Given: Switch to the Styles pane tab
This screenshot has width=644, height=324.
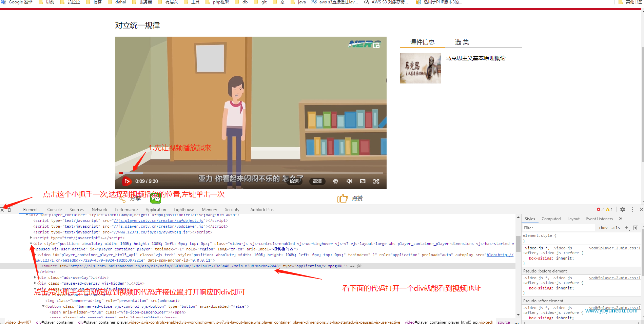Looking at the screenshot, I should click(x=530, y=219).
